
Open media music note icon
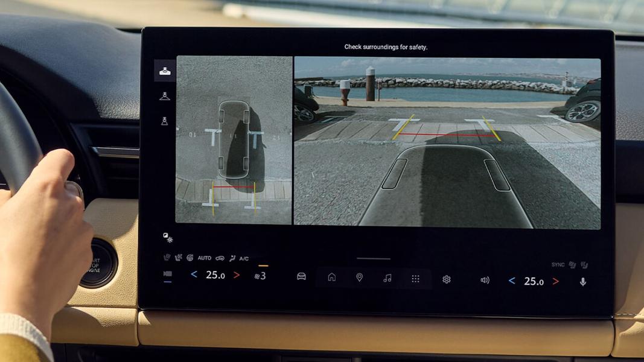(387, 278)
